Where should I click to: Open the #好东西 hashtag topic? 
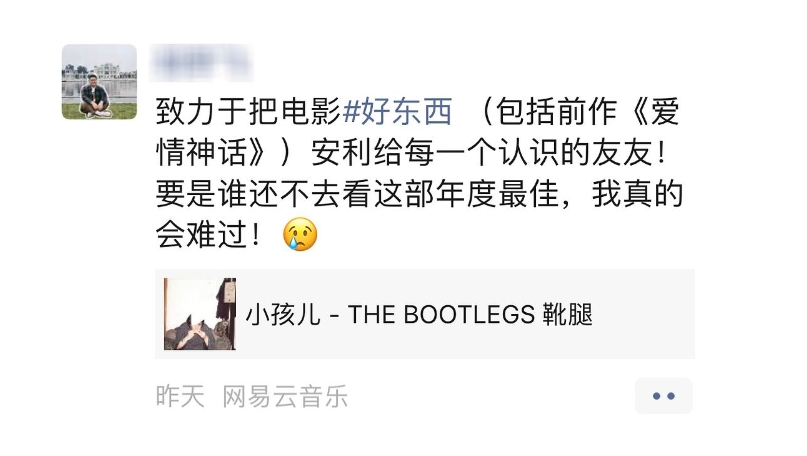pos(397,112)
